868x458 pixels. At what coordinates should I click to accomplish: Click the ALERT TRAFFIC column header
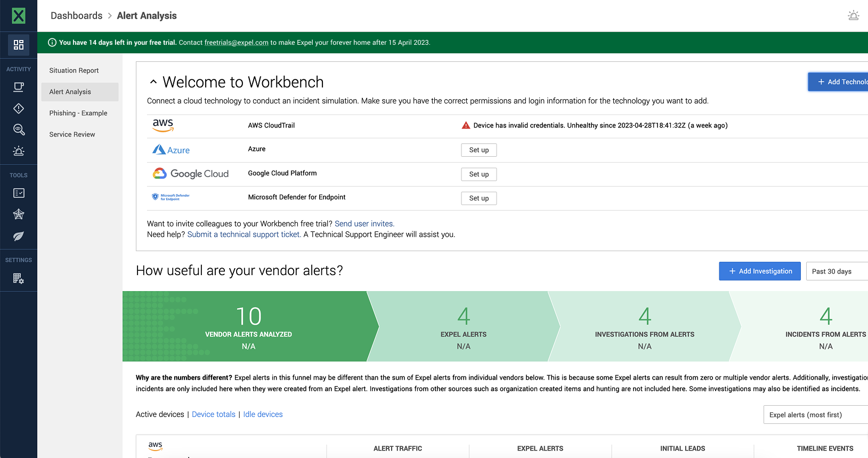(398, 448)
